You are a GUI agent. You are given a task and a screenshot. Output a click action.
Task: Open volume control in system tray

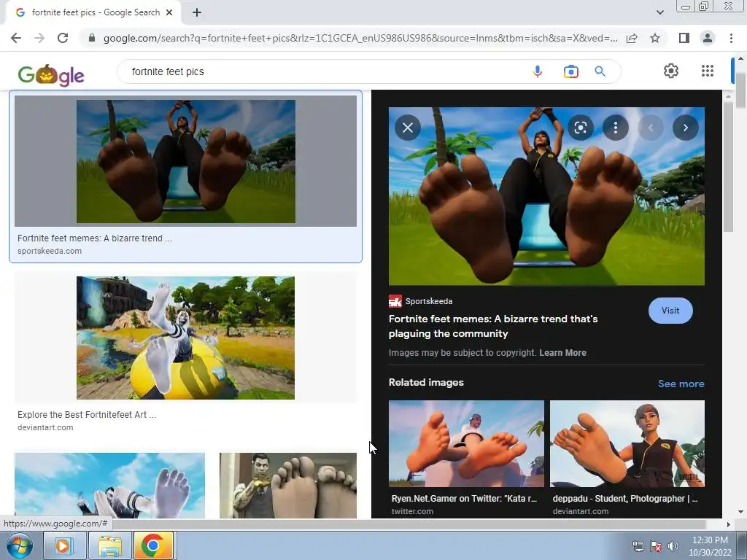click(x=673, y=546)
